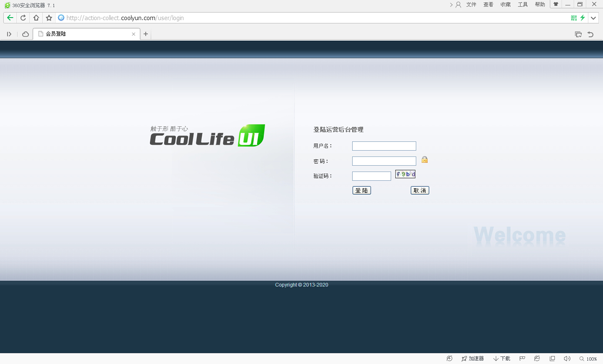Open the tab list window icon
Image resolution: width=603 pixels, height=364 pixels.
pyautogui.click(x=578, y=34)
